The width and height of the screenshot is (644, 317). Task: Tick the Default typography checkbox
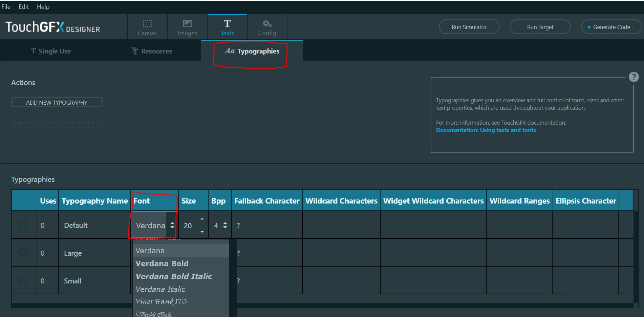tap(23, 225)
